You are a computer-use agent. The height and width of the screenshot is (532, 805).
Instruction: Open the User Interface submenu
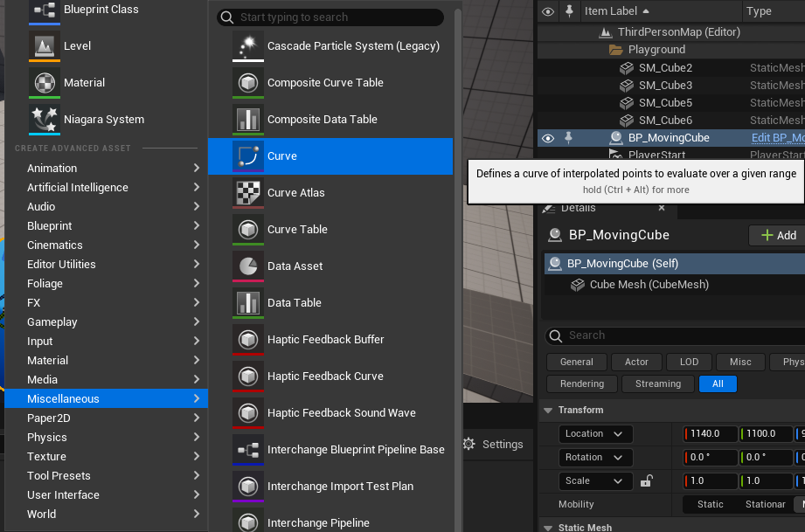click(x=107, y=495)
